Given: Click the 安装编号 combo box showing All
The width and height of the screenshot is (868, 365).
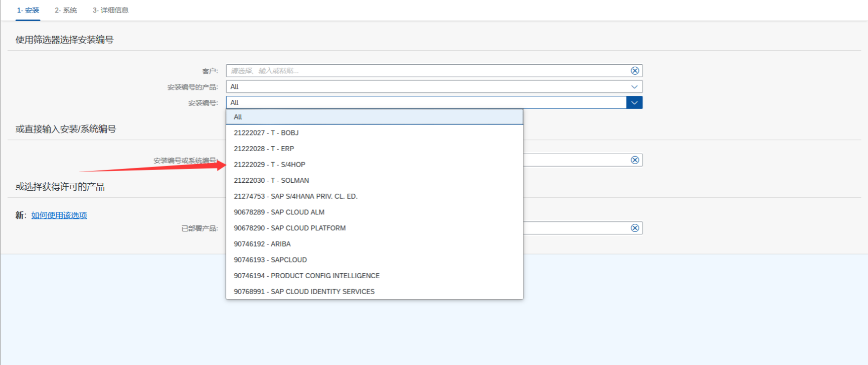Looking at the screenshot, I should coord(426,102).
